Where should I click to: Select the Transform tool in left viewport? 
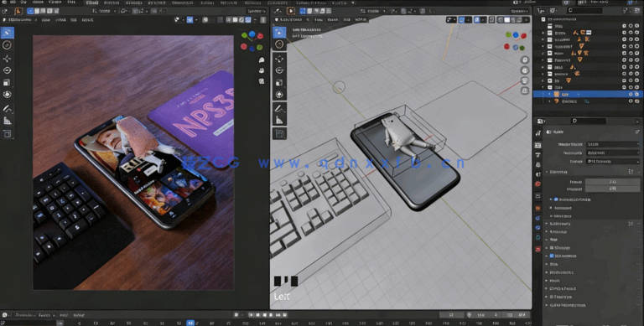tap(8, 95)
